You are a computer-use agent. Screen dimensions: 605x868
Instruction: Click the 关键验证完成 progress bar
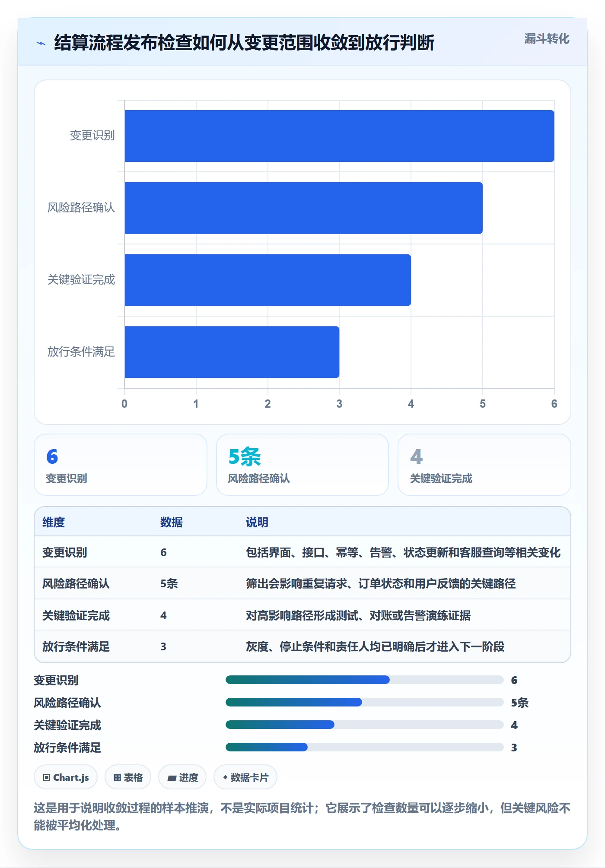365,725
